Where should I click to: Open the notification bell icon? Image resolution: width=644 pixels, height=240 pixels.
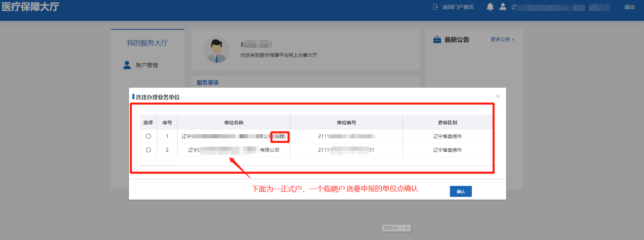coord(490,7)
